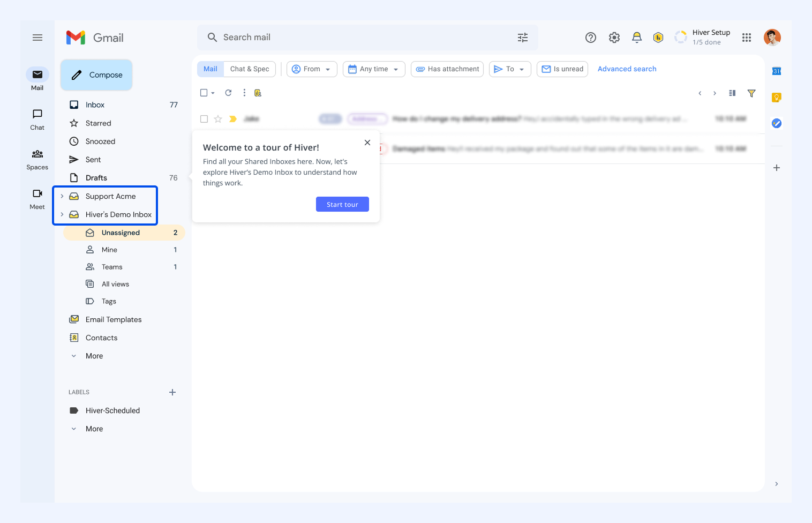Open Hiver notifications bell

click(x=637, y=38)
